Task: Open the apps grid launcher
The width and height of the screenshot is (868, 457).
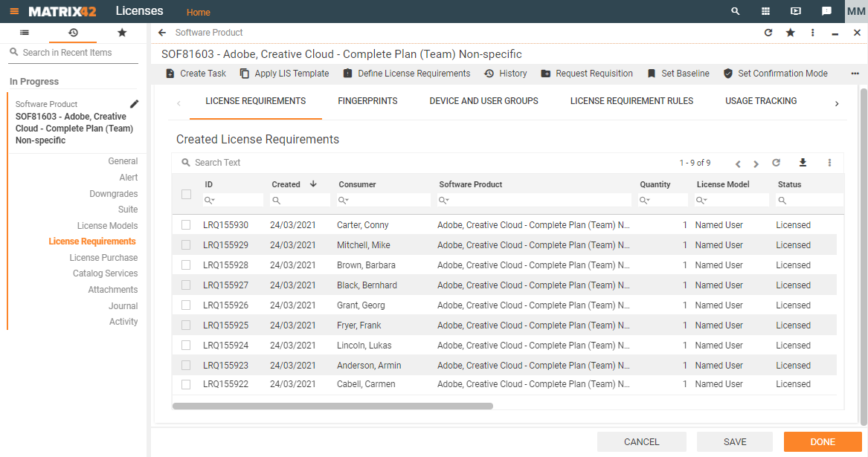Action: click(765, 11)
